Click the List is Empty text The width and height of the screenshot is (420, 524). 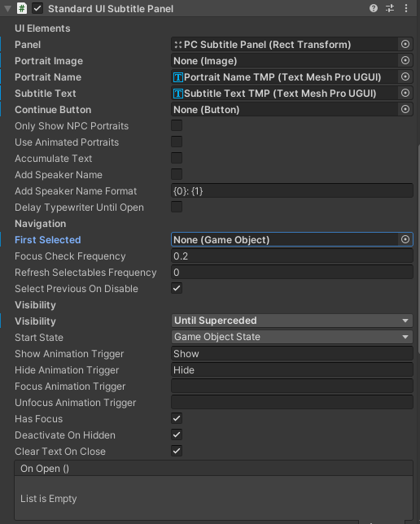coord(49,498)
